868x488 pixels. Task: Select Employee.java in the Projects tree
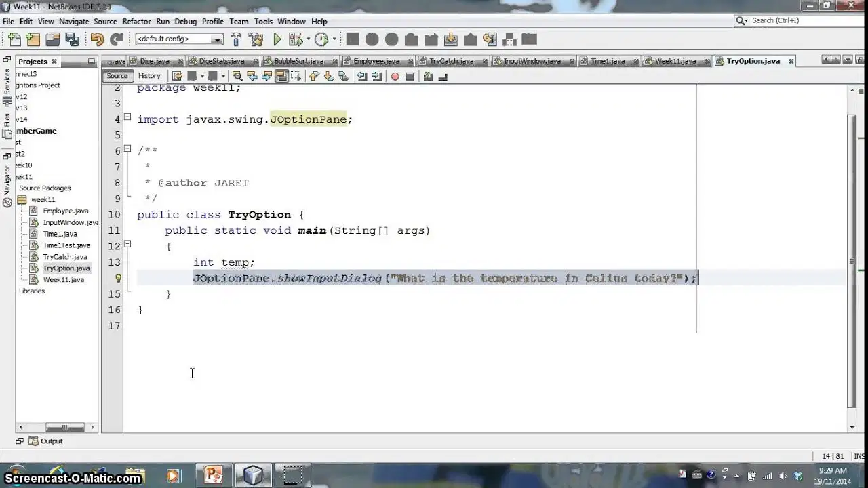[65, 211]
